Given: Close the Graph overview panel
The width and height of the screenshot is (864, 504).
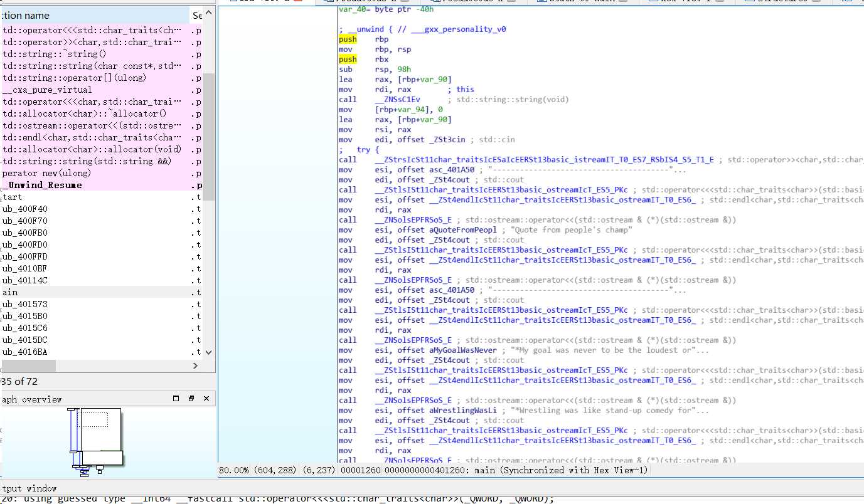Looking at the screenshot, I should [206, 399].
